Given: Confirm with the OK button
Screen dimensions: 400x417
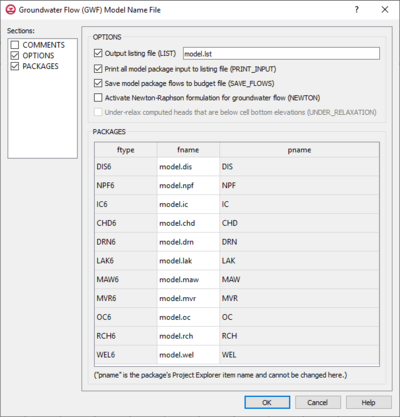Looking at the screenshot, I should [x=267, y=402].
